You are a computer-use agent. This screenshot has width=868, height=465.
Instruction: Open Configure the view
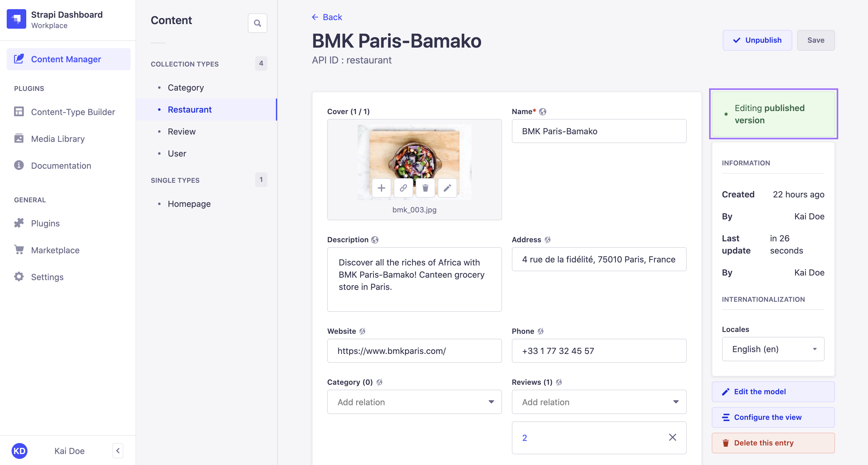[x=773, y=417]
